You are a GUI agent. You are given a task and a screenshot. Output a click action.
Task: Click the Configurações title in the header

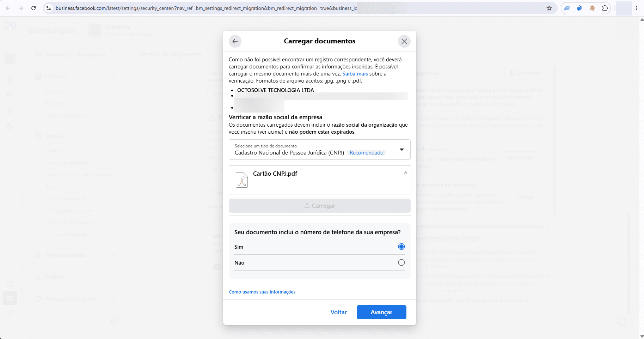point(52,31)
